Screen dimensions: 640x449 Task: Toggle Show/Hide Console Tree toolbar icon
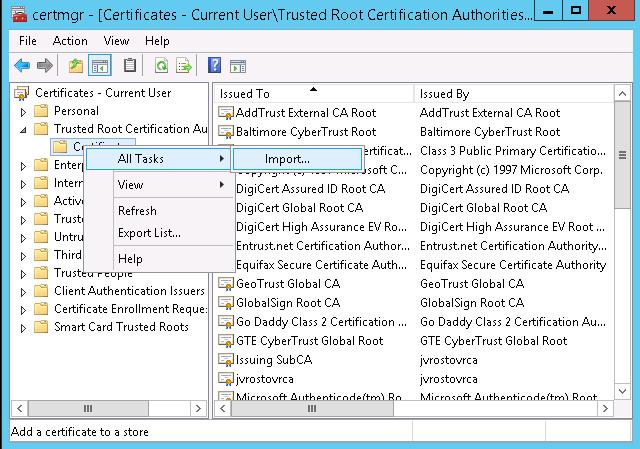(x=100, y=65)
